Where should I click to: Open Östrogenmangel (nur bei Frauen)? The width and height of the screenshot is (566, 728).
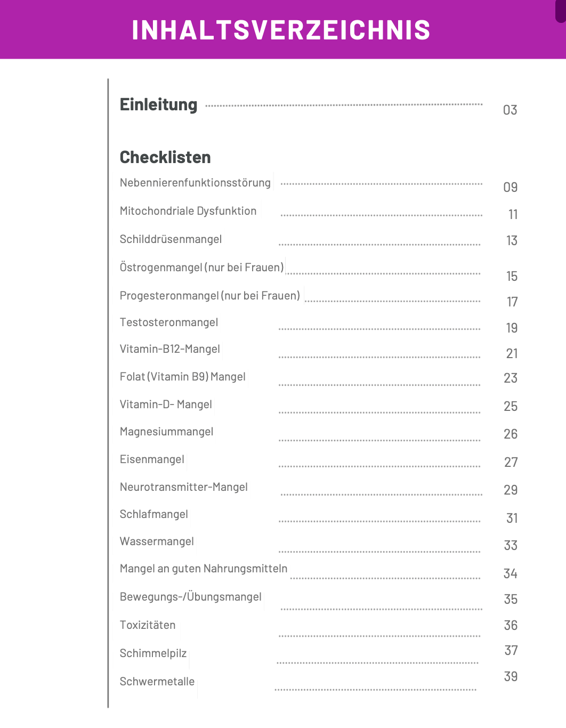point(201,268)
